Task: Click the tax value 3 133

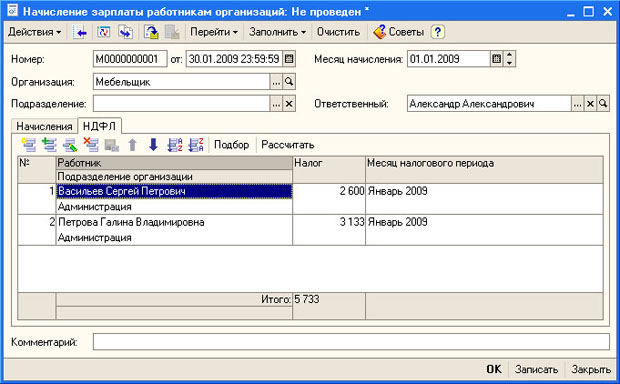Action: [352, 222]
